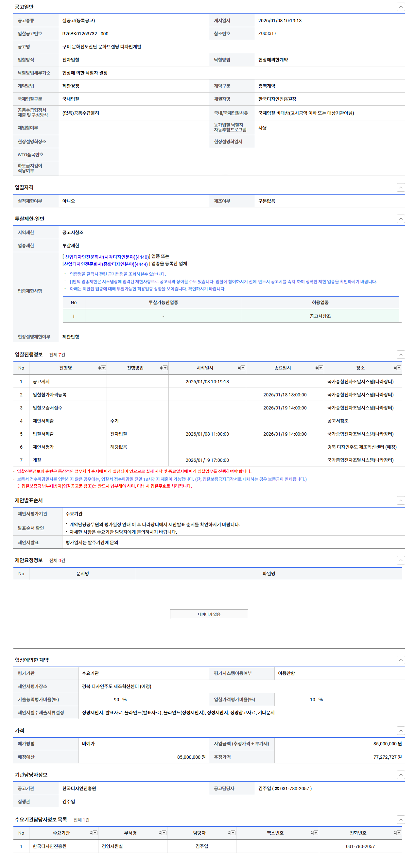
Task: Sort contact list by 부서명 column
Action: (x=160, y=833)
